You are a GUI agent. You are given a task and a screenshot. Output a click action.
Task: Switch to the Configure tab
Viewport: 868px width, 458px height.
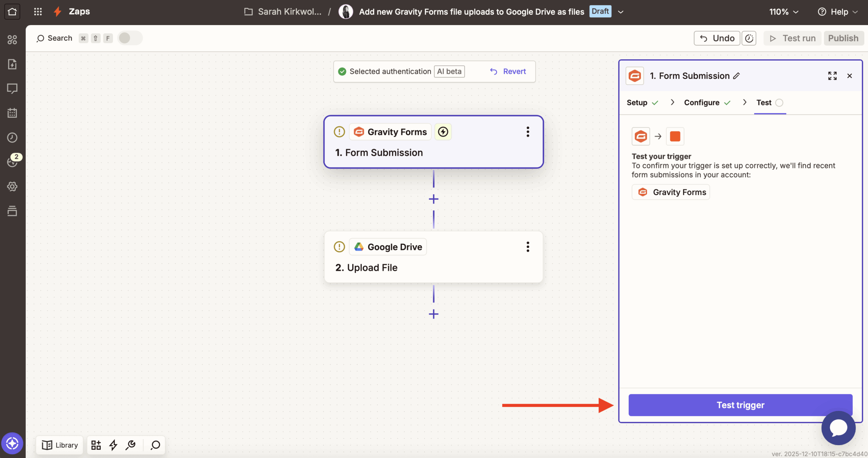click(x=702, y=102)
